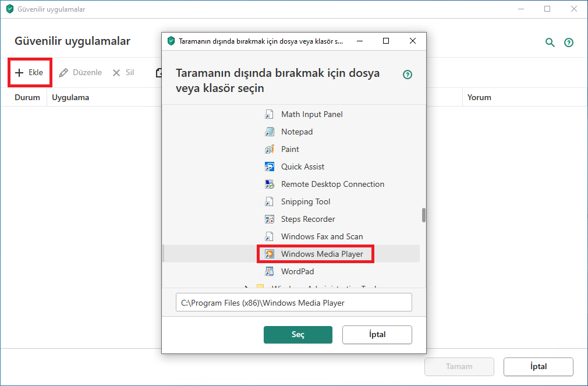Select Quick Assist from the list

tap(303, 167)
